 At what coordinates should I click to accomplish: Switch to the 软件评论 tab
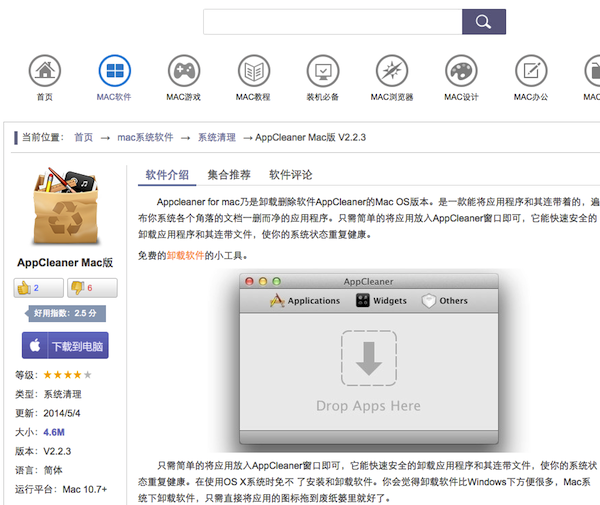click(x=290, y=175)
